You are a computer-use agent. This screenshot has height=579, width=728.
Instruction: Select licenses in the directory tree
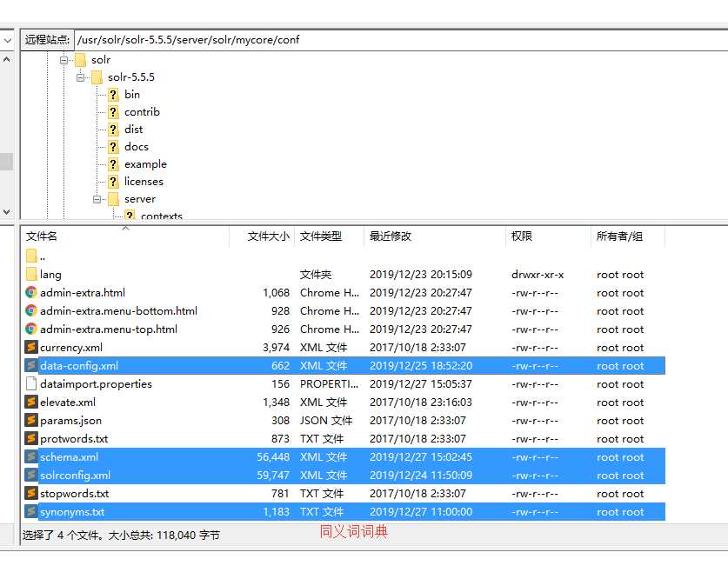tap(144, 182)
